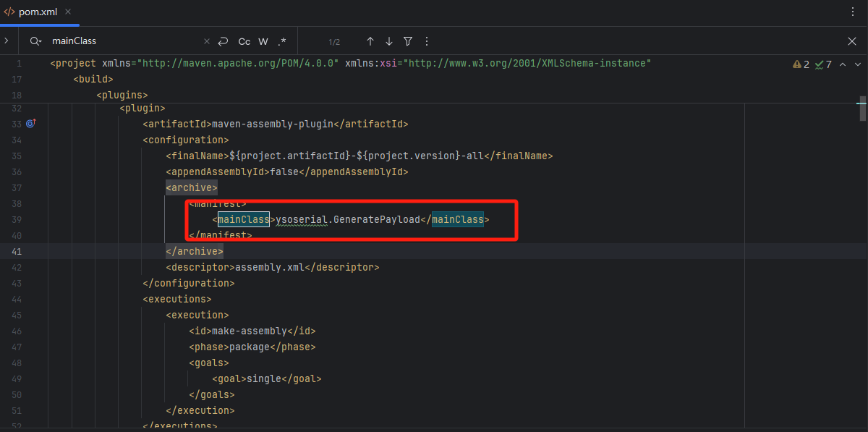This screenshot has width=868, height=432.
Task: Open the filter search results icon
Action: tap(408, 41)
